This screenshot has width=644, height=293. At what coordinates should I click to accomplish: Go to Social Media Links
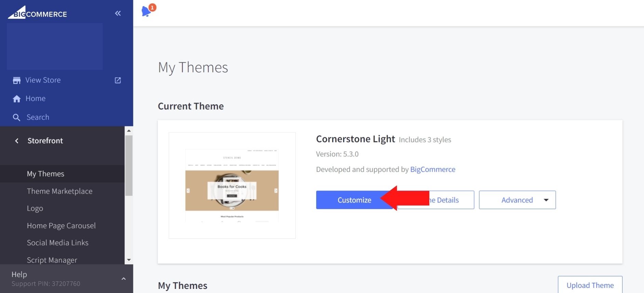[57, 243]
